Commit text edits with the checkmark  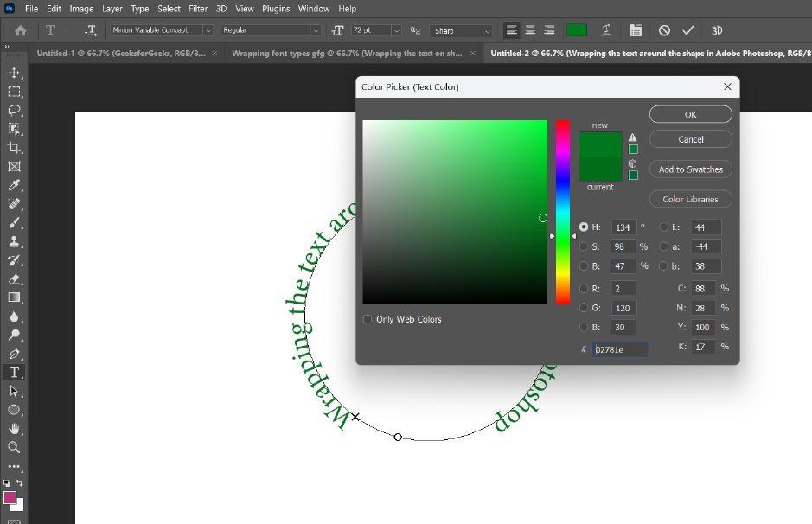click(x=688, y=30)
